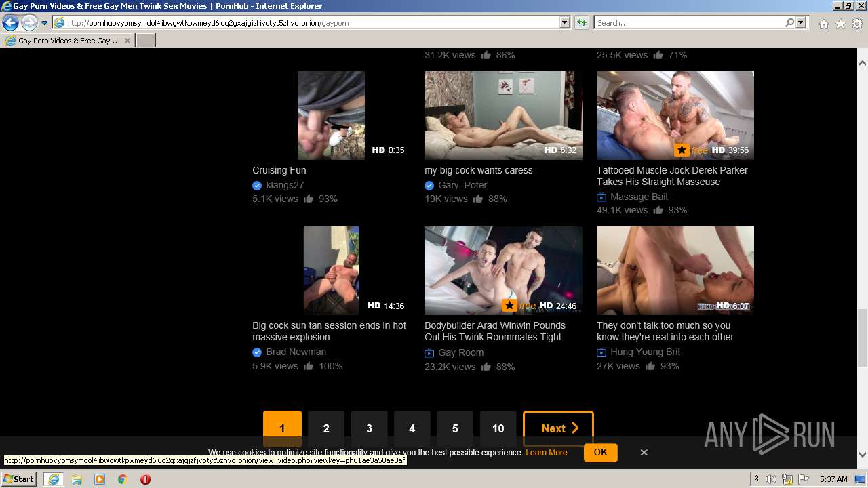Image resolution: width=868 pixels, height=488 pixels.
Task: Click the browser Back arrow button
Action: (x=10, y=23)
